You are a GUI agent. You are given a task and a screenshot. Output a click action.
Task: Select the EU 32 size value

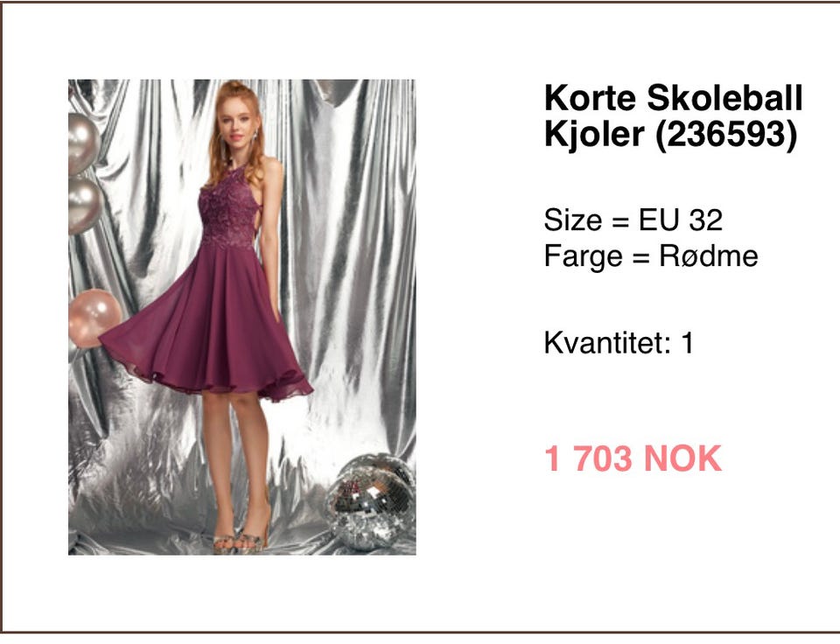[x=681, y=220]
